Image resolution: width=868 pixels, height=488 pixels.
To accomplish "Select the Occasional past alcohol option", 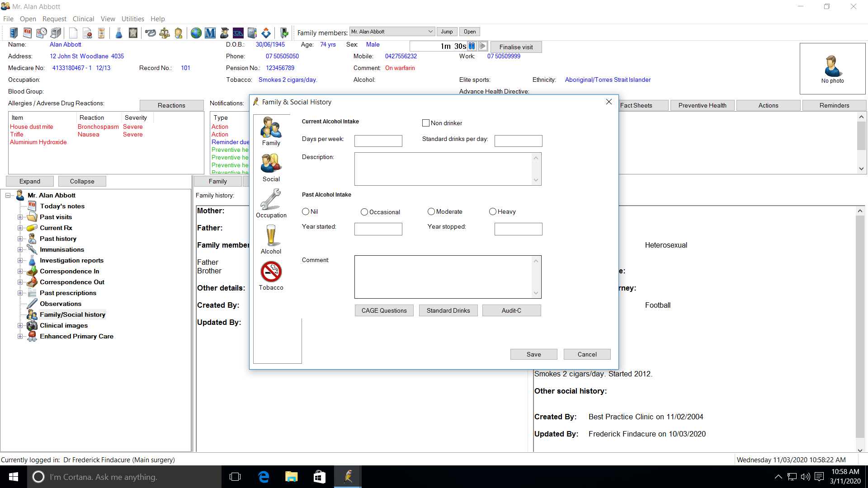I will (364, 212).
